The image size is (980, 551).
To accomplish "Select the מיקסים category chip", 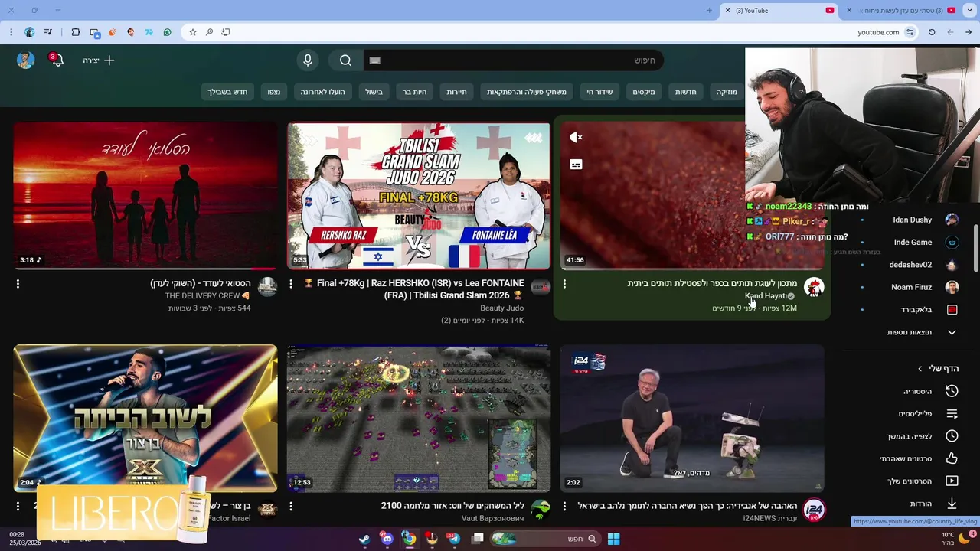I will (643, 92).
